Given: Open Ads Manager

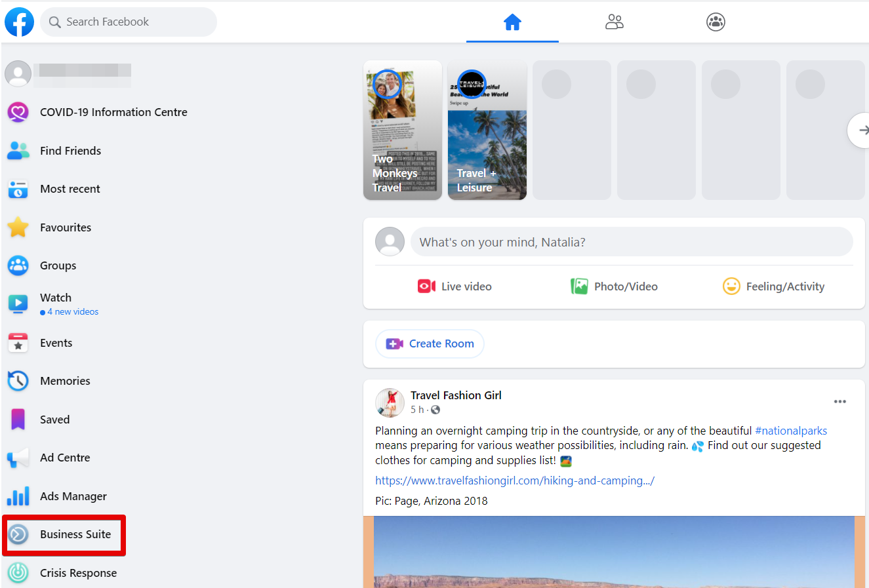Looking at the screenshot, I should 74,496.
